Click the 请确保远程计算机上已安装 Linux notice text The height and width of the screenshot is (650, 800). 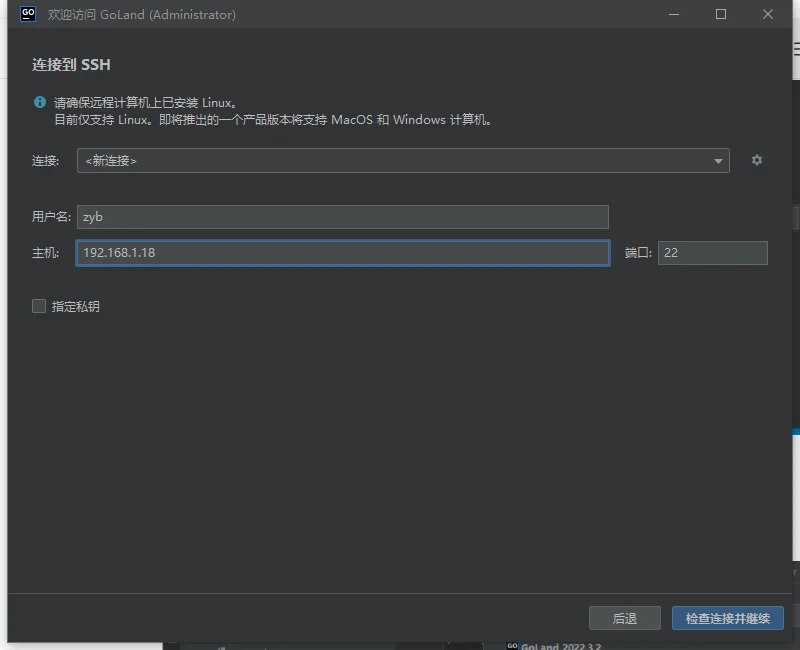point(146,103)
